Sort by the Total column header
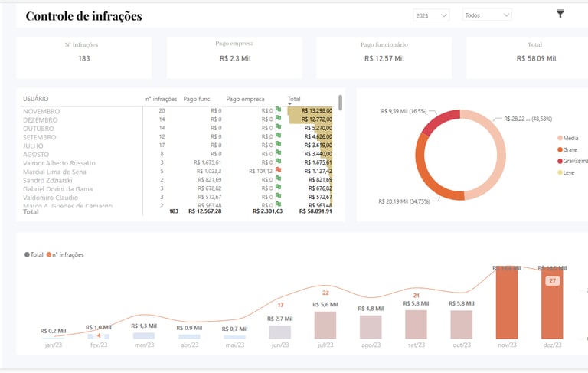This screenshot has width=588, height=373. pyautogui.click(x=294, y=99)
